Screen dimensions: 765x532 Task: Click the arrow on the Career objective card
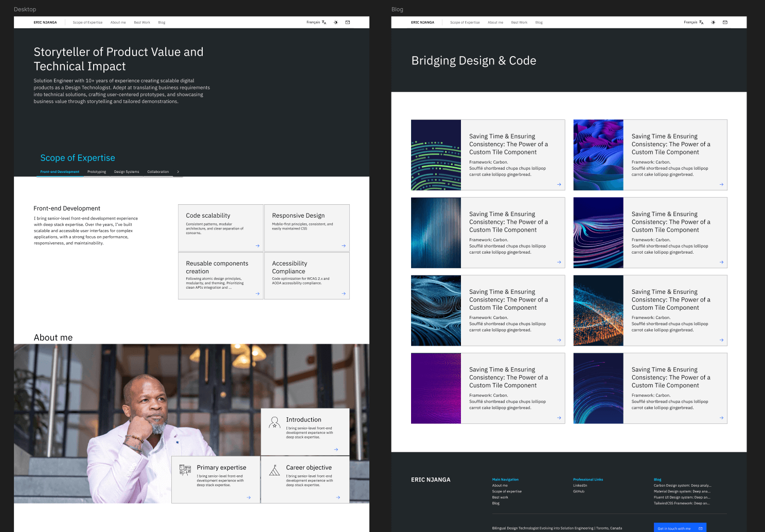click(337, 497)
